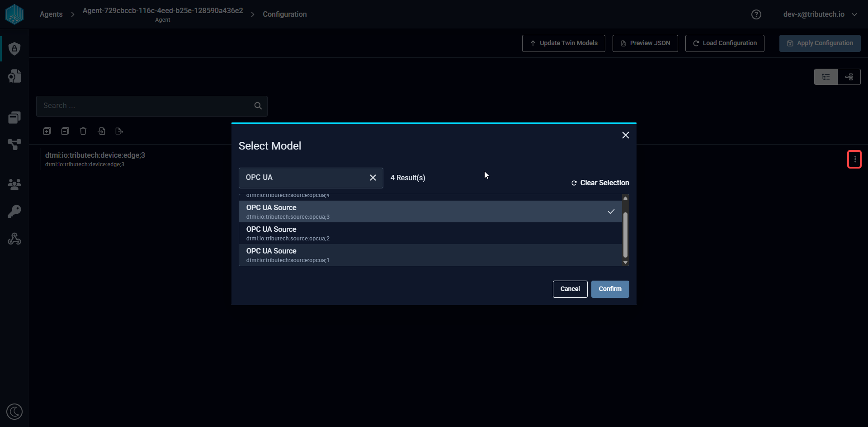Select OPC UA Source opcua;1 row
The height and width of the screenshot is (427, 868).
pos(430,255)
